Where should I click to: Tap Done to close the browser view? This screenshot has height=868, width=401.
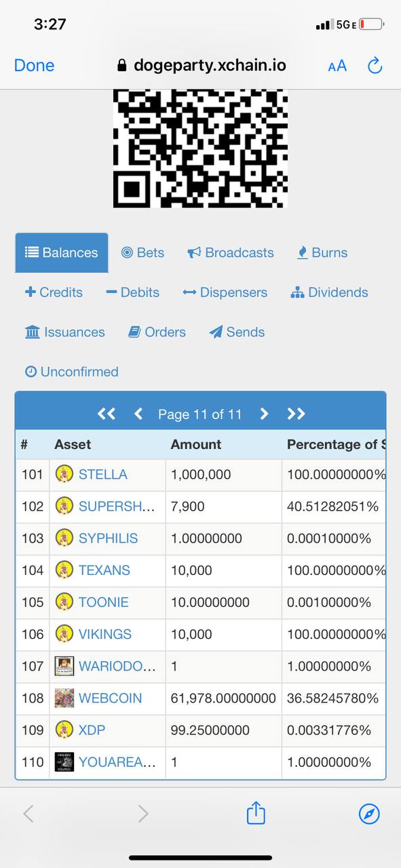click(x=34, y=65)
